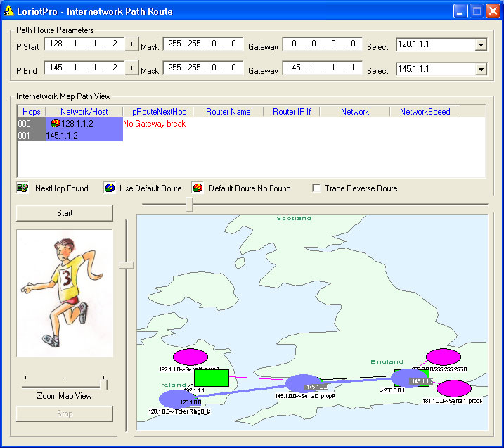Open the IP Start Select dropdown
This screenshot has width=504, height=448.
point(481,45)
